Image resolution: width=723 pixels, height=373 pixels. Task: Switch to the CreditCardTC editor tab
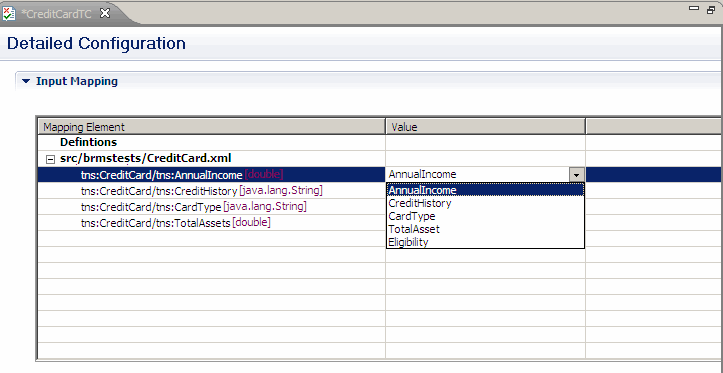(x=56, y=14)
